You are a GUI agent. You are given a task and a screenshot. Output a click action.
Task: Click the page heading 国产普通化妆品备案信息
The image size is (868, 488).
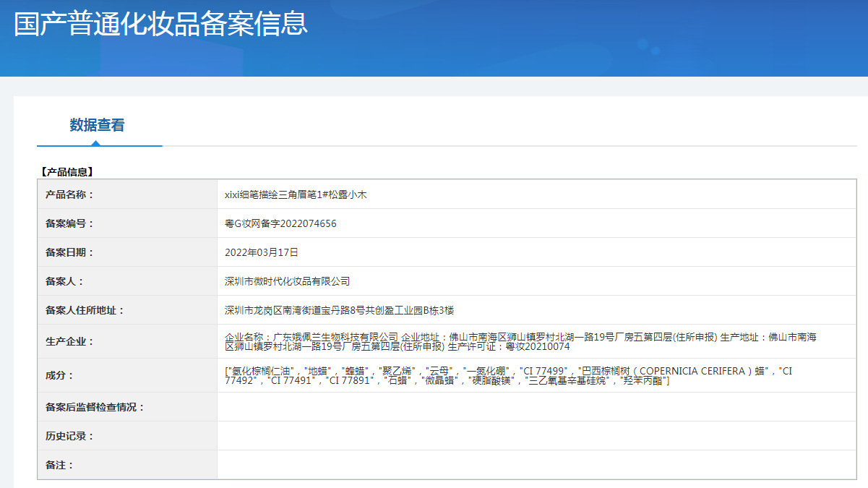coord(160,23)
